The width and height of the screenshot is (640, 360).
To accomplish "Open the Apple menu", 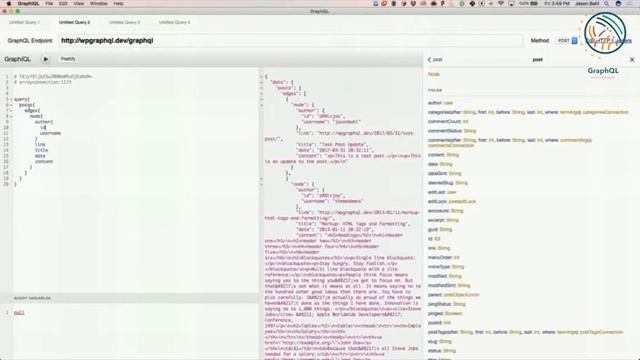I will [9, 3].
